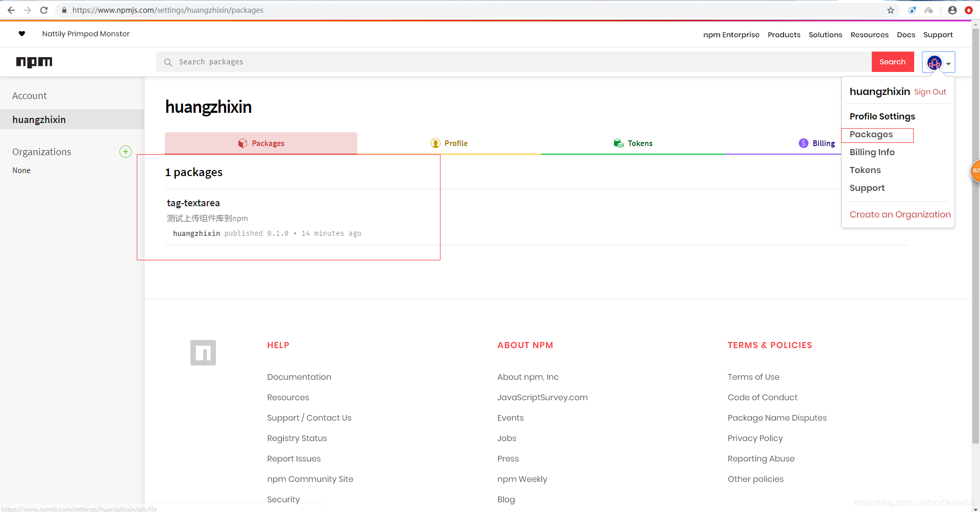Open About npm, Inc footer link

click(x=528, y=377)
